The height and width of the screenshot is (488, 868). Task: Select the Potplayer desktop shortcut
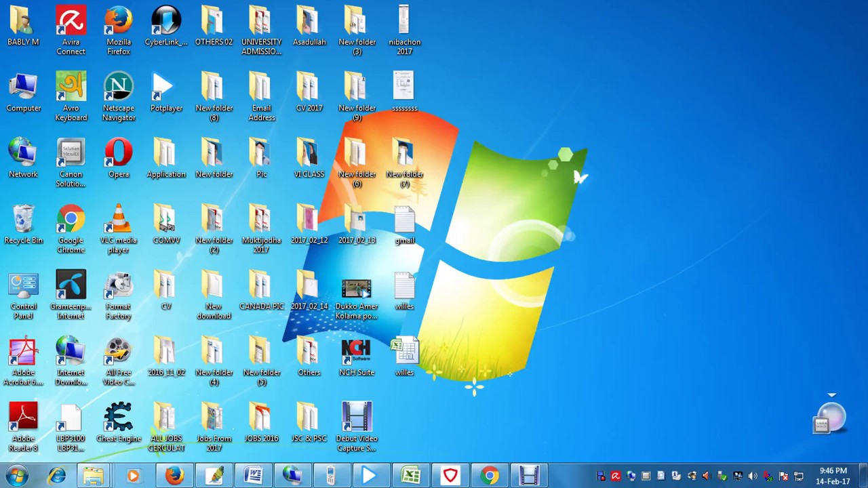pos(166,93)
